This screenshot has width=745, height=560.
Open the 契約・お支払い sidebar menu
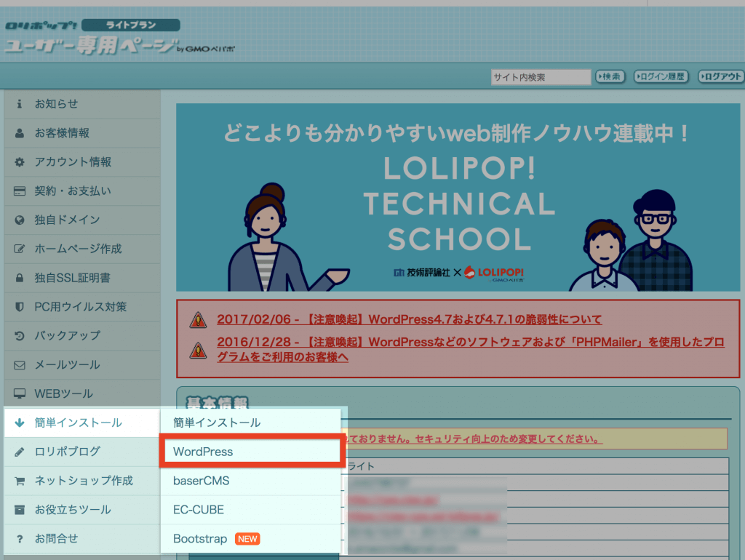coord(82,191)
